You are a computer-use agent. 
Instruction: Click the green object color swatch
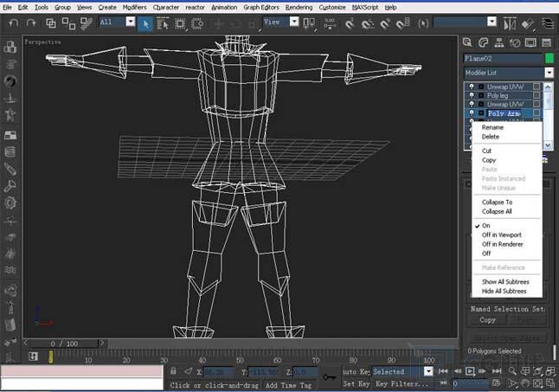click(x=549, y=59)
